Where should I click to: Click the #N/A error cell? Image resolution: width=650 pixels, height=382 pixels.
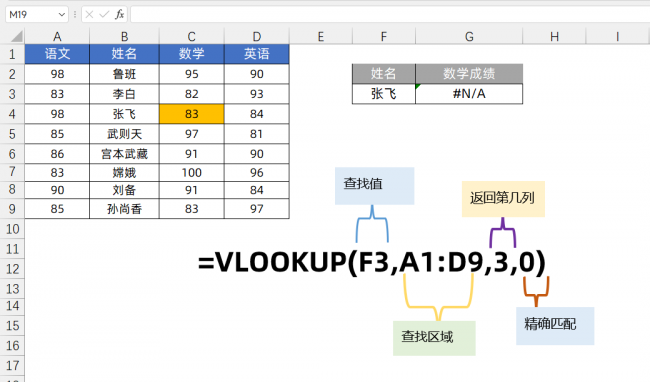pos(469,94)
